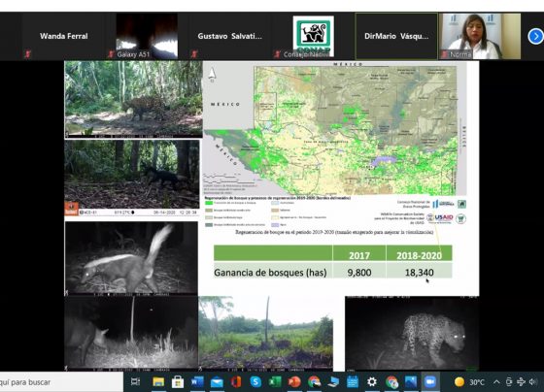The image size is (544, 392).
Task: Select Norma's video tile
Action: pos(480,37)
